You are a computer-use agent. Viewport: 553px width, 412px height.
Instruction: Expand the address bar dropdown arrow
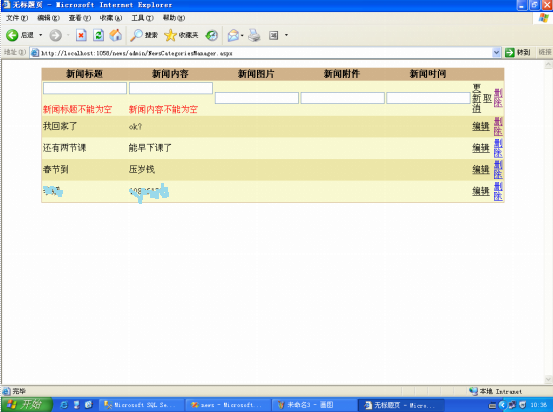tap(496, 53)
